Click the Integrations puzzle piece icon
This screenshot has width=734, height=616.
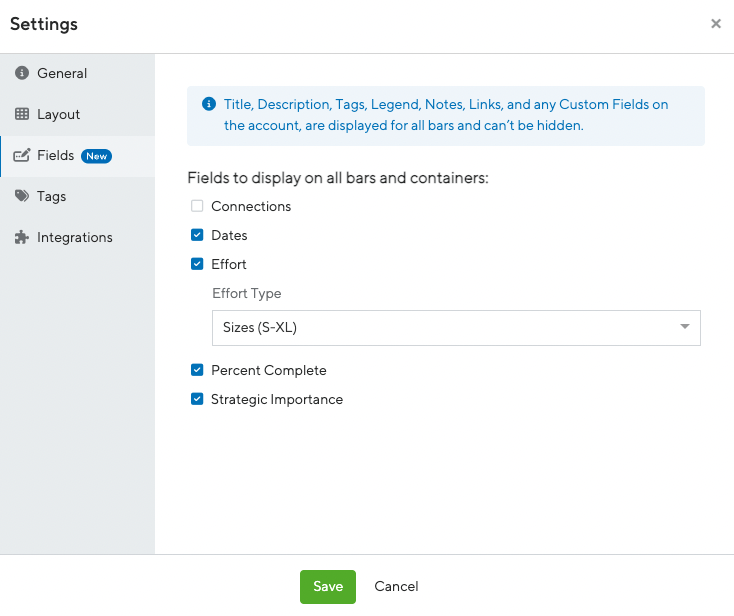(x=22, y=237)
